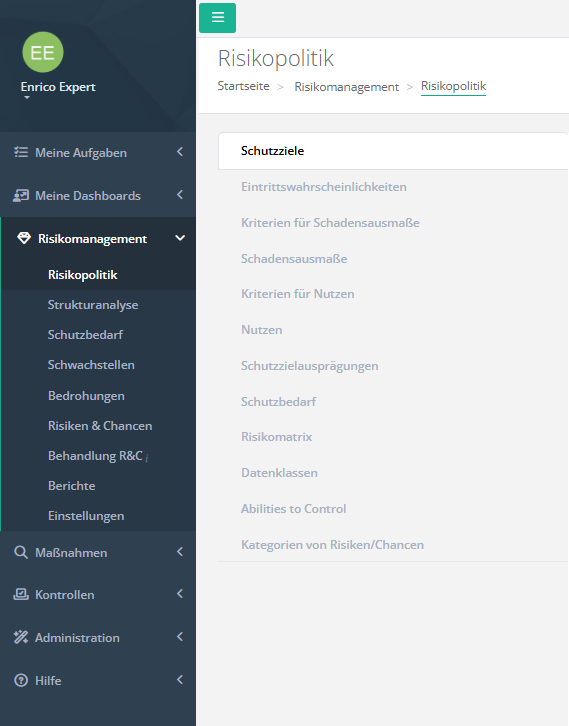Open Risiken & Chancen submenu item
569x726 pixels.
(100, 426)
